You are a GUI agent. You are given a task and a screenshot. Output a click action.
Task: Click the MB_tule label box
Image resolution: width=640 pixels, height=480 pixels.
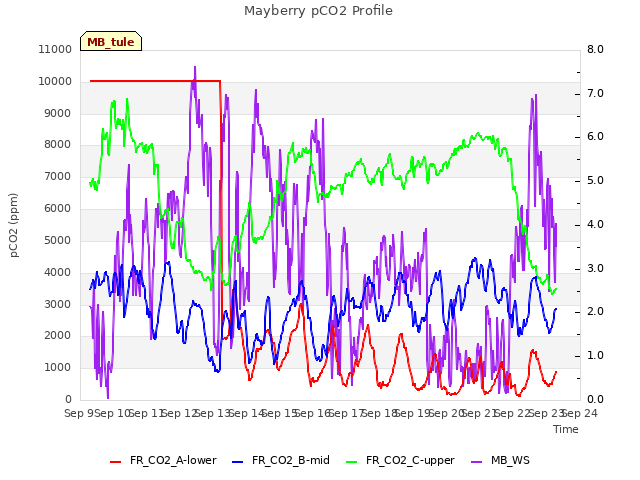[111, 41]
